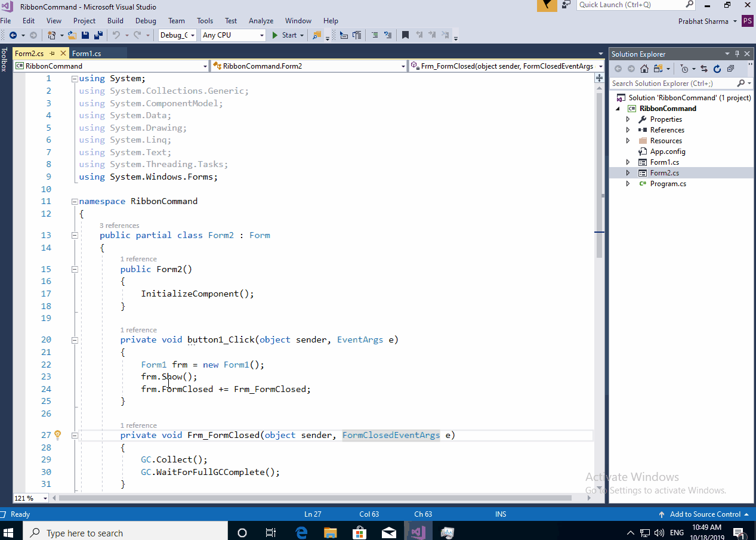Click the PS account avatar

pos(748,21)
